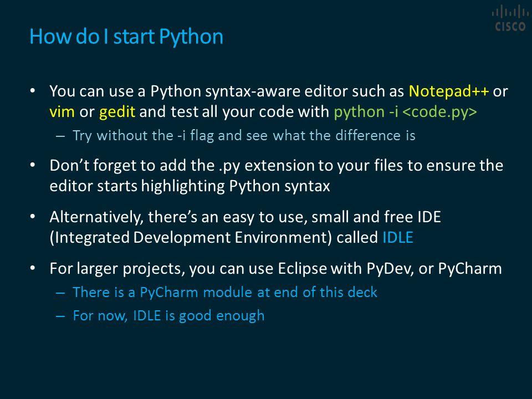Image resolution: width=532 pixels, height=399 pixels.
Task: Click the blue word 'IDLE' after 'called'
Action: (x=398, y=238)
